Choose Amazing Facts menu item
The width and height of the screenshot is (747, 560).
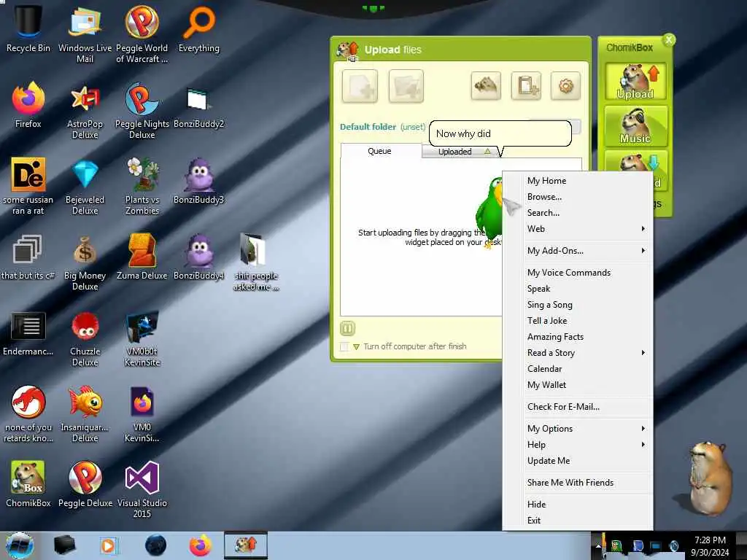[578, 337]
